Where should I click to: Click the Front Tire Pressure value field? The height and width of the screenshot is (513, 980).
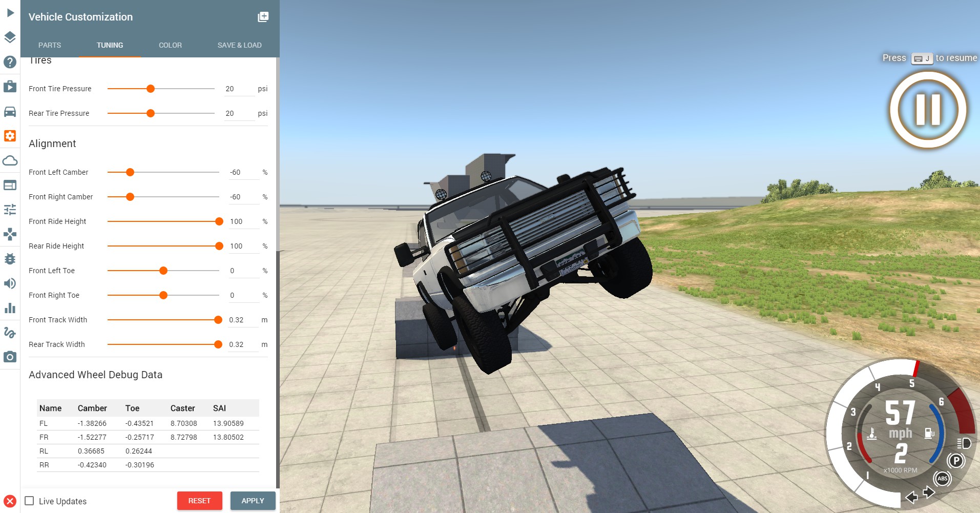[x=239, y=89]
